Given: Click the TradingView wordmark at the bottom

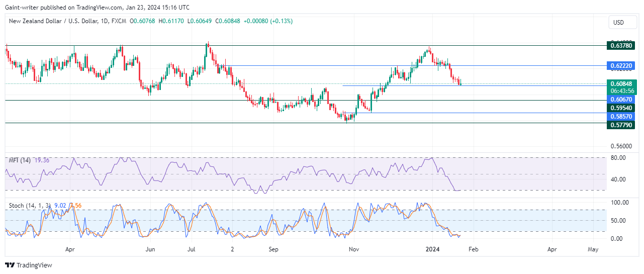Looking at the screenshot, I should click(x=35, y=265).
